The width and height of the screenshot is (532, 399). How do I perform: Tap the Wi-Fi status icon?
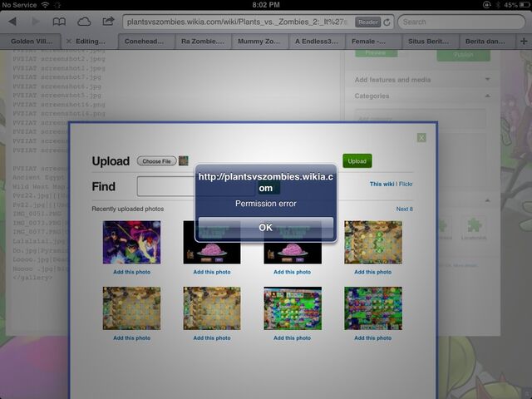[x=45, y=5]
